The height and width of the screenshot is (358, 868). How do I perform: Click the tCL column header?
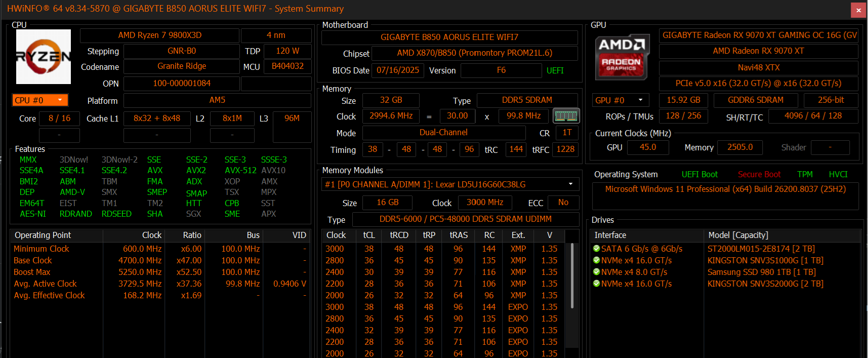[369, 235]
